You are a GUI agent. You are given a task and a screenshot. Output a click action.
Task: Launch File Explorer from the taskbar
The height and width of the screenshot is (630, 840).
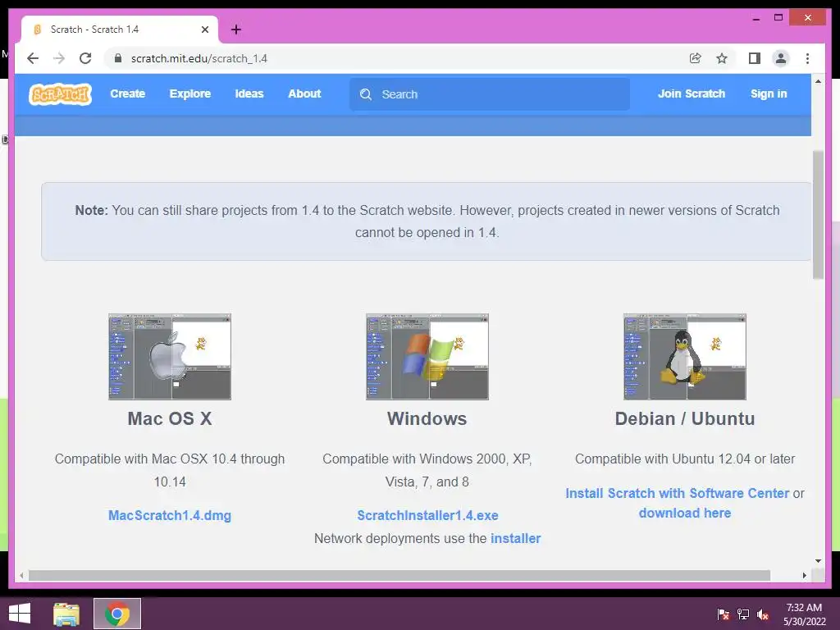tap(66, 614)
